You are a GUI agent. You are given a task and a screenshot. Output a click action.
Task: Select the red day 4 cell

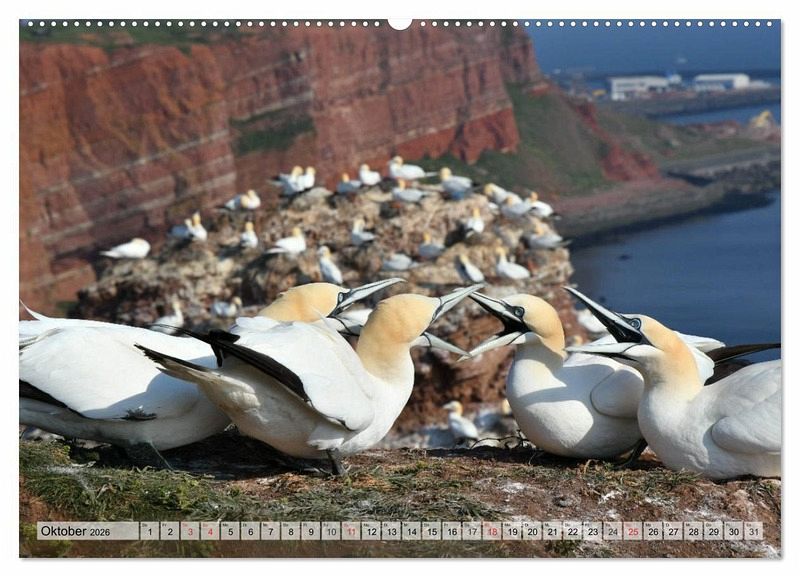(x=210, y=531)
